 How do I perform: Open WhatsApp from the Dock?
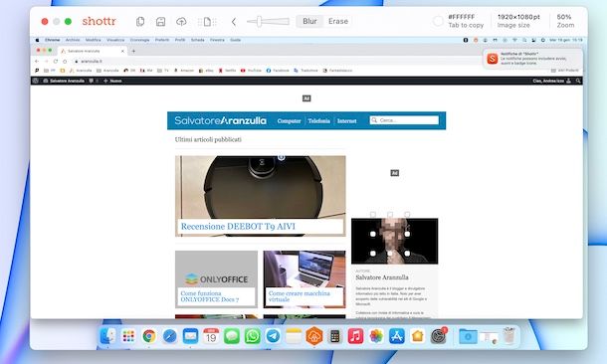coord(253,336)
